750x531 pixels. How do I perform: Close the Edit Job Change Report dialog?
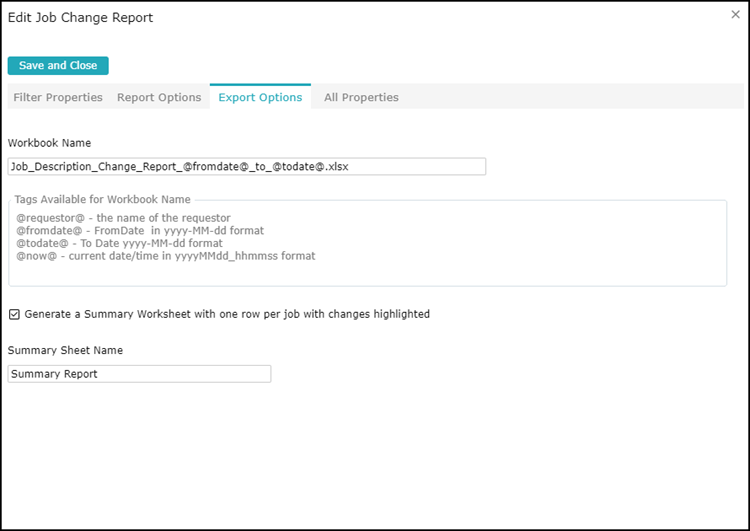click(735, 15)
